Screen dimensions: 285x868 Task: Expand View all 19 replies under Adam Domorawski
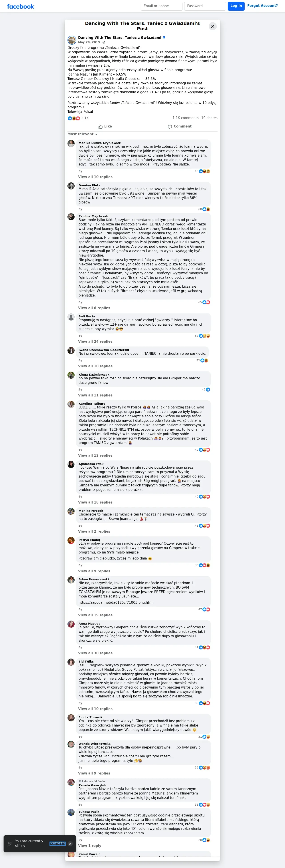click(x=95, y=615)
